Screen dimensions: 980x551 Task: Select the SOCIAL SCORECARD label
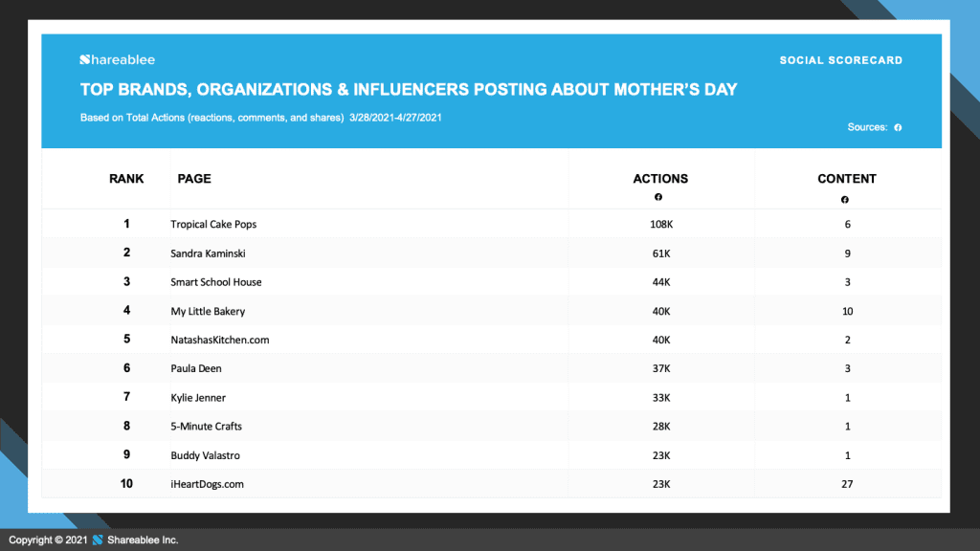(x=840, y=60)
